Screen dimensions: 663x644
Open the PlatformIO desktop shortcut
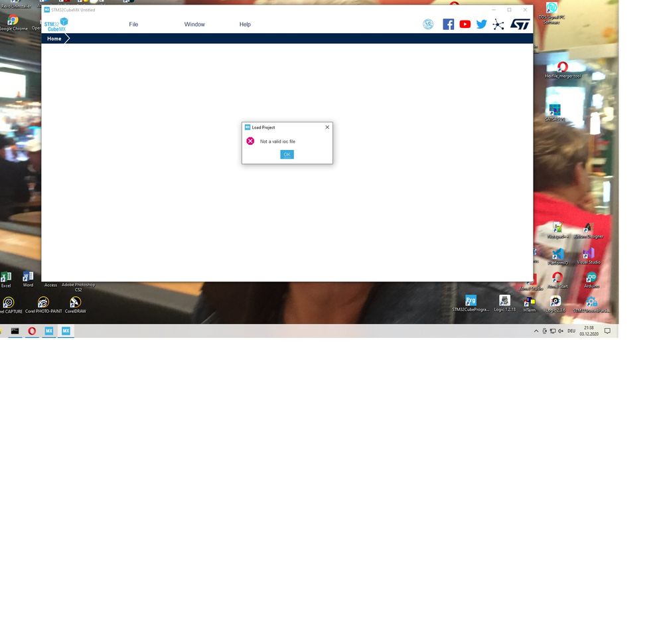(558, 256)
